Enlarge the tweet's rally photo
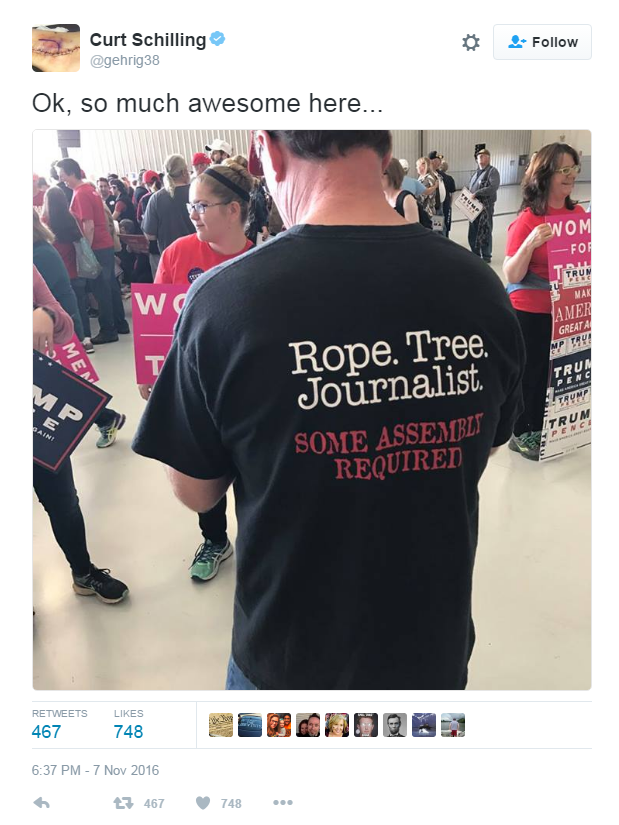This screenshot has height=825, width=619. pos(312,410)
